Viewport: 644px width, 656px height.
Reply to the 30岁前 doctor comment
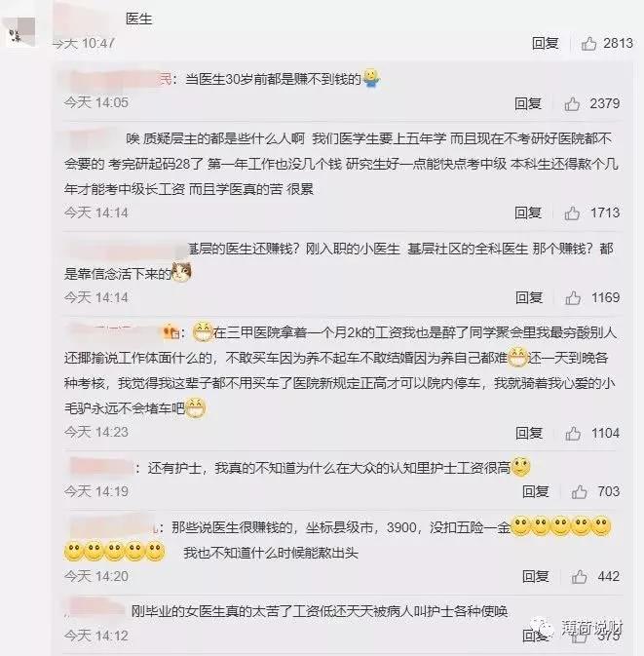point(528,103)
